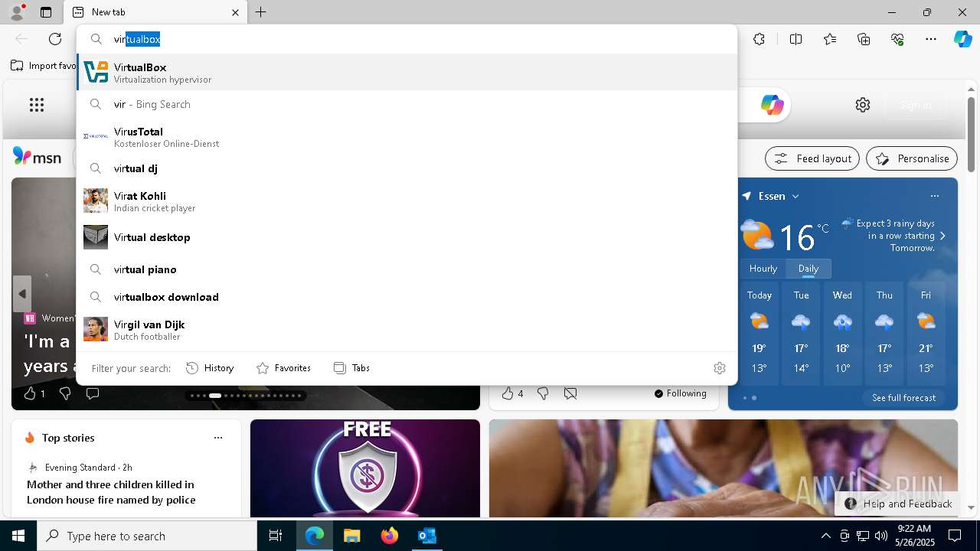This screenshot has width=980, height=551.
Task: Select the Virtual desktop suggestion
Action: click(407, 237)
